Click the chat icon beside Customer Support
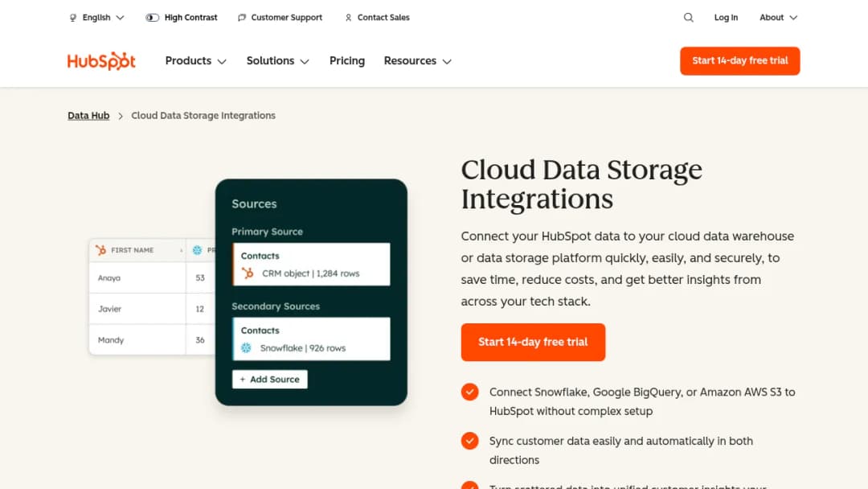 (x=242, y=18)
